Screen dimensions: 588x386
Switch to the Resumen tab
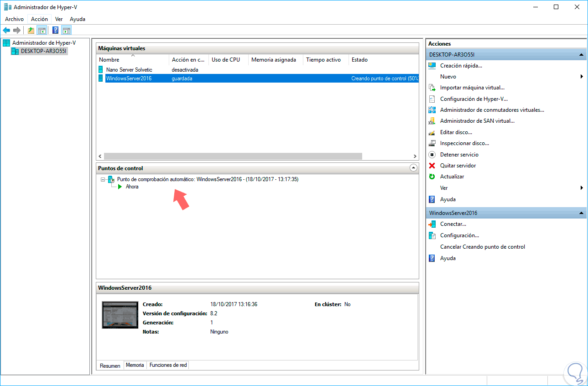tap(110, 365)
